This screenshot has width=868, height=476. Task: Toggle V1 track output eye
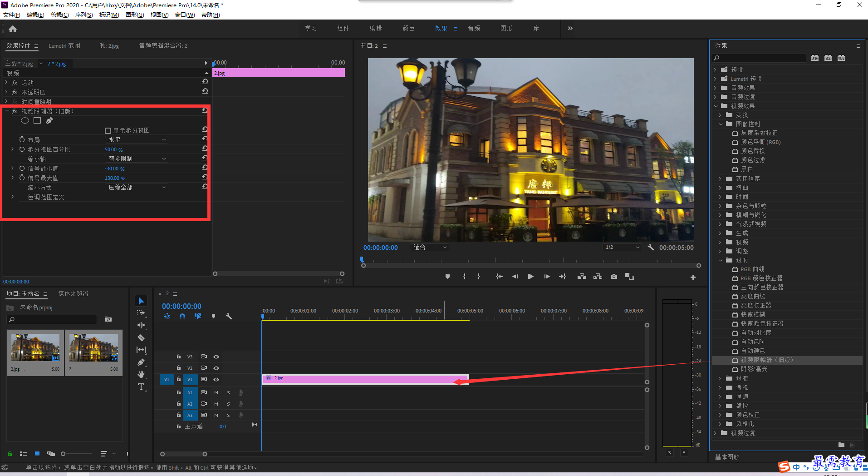tap(216, 380)
